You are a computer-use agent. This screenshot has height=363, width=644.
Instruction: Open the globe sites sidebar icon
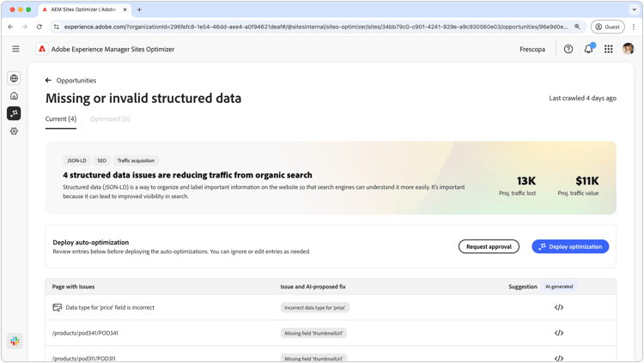[14, 78]
